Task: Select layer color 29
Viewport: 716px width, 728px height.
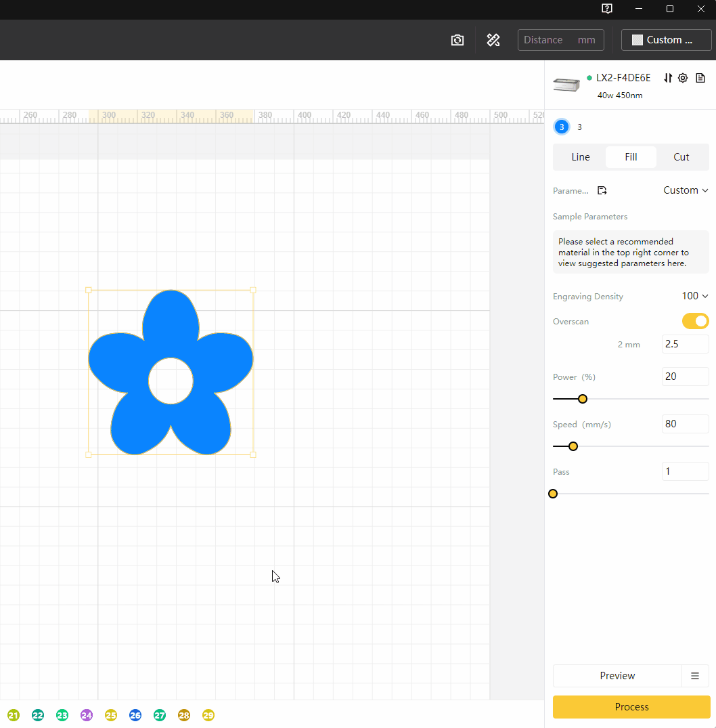Action: pyautogui.click(x=208, y=715)
